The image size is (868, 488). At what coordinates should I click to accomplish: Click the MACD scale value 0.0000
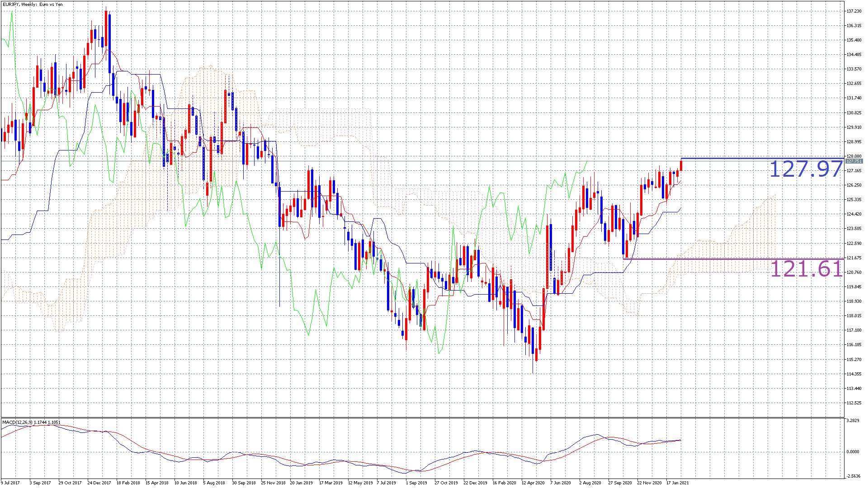853,452
